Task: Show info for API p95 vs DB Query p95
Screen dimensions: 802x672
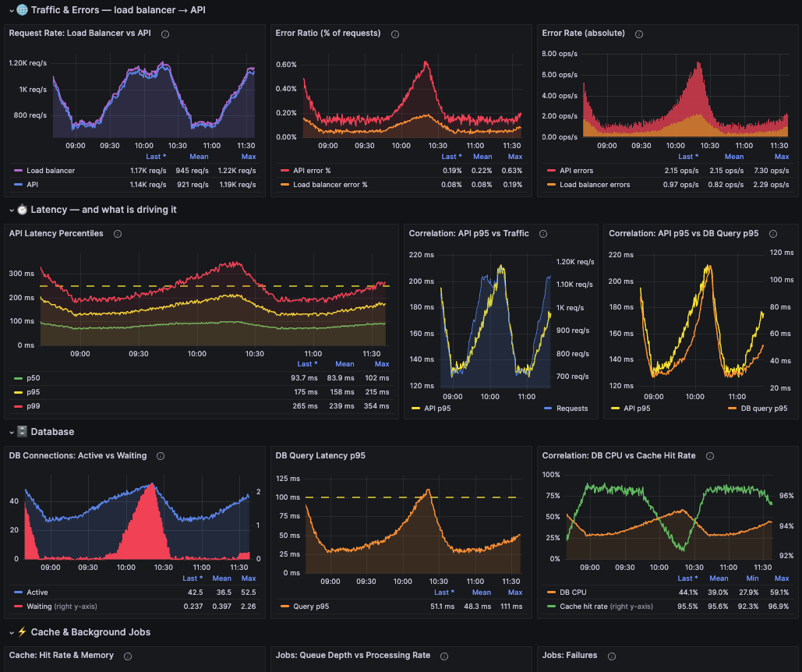Action: (x=773, y=234)
